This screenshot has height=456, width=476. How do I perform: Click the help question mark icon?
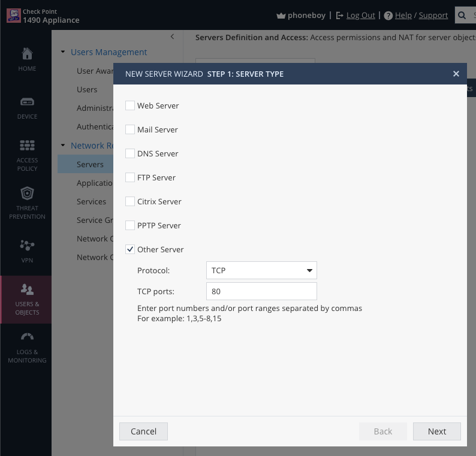tap(388, 16)
